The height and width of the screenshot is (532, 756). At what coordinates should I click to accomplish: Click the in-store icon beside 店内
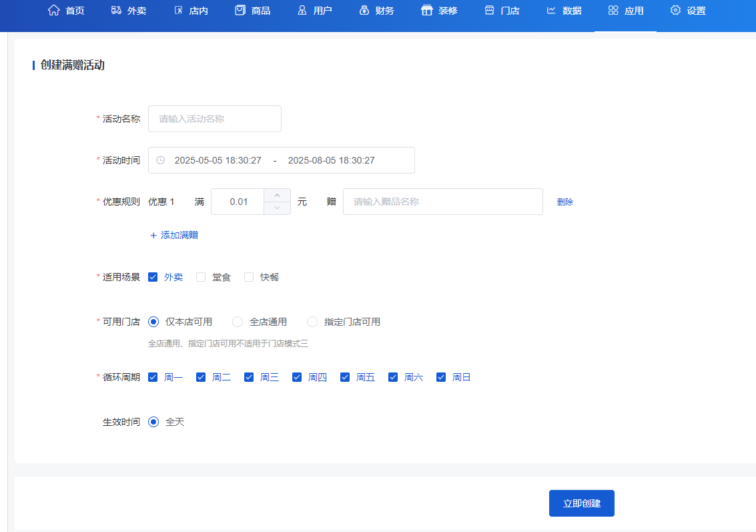(178, 10)
